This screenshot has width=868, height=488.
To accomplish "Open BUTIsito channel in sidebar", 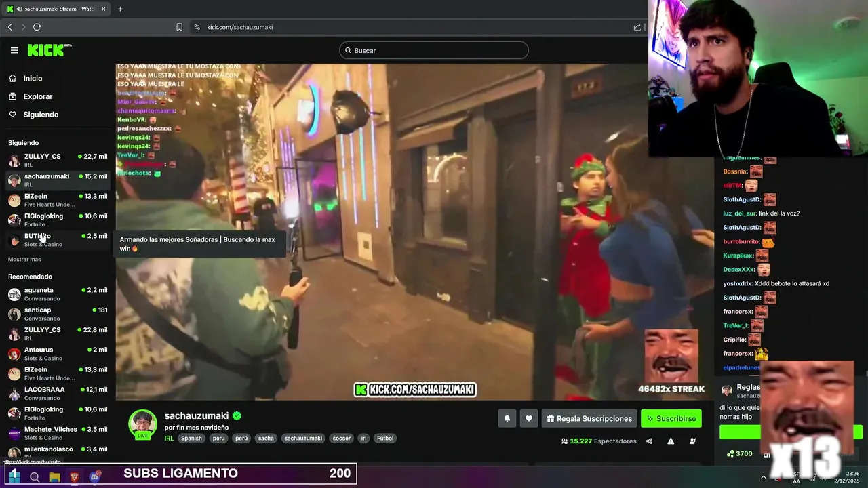I will pos(58,239).
